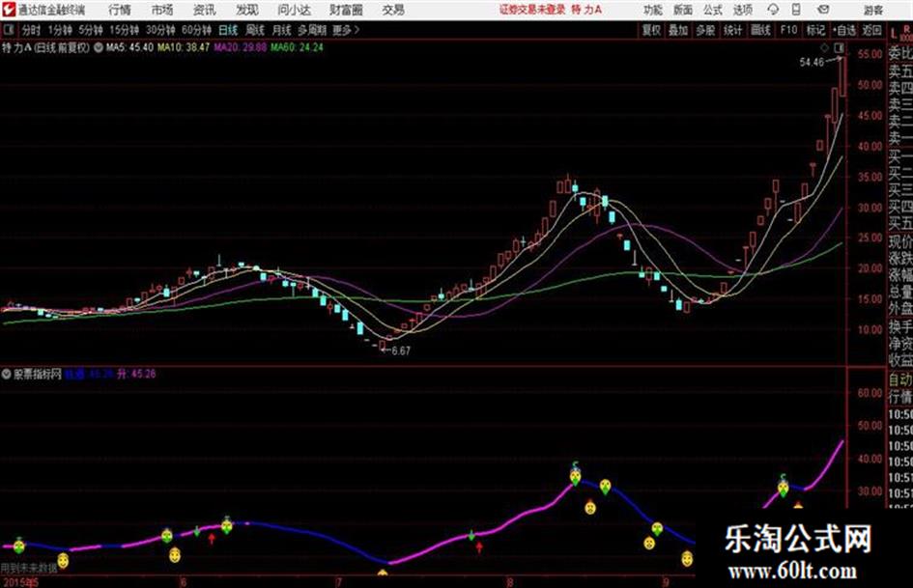The width and height of the screenshot is (913, 588).
Task: Click the 通达信 red logo icon
Action: pyautogui.click(x=9, y=10)
